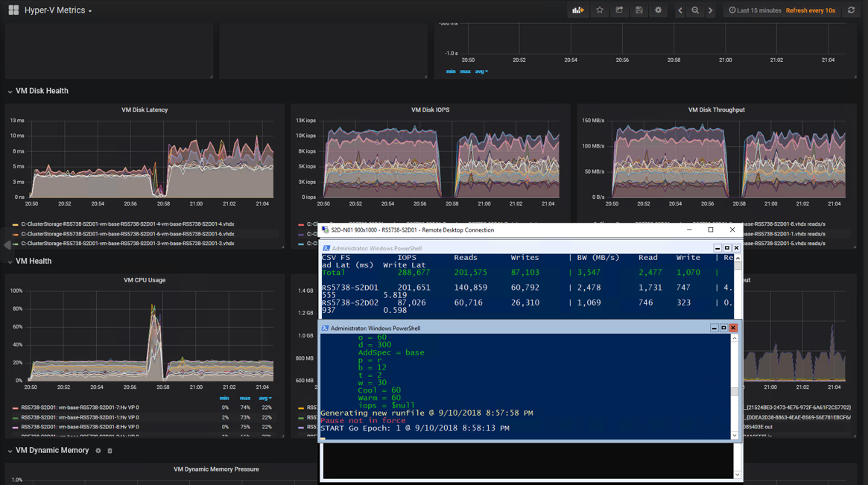Star the Hyper-V Metrics dashboard
The width and height of the screenshot is (868, 485).
(x=598, y=10)
